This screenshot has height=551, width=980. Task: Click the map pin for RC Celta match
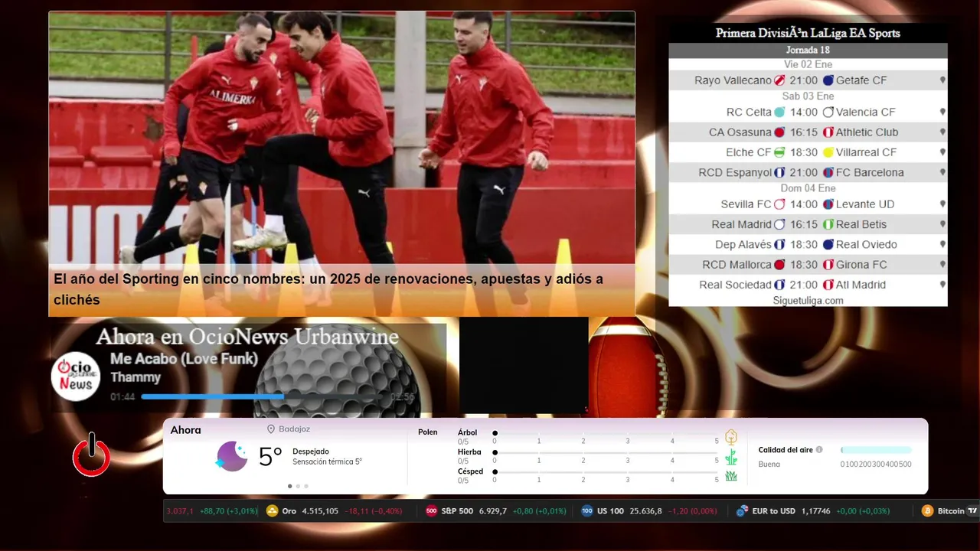[942, 112]
